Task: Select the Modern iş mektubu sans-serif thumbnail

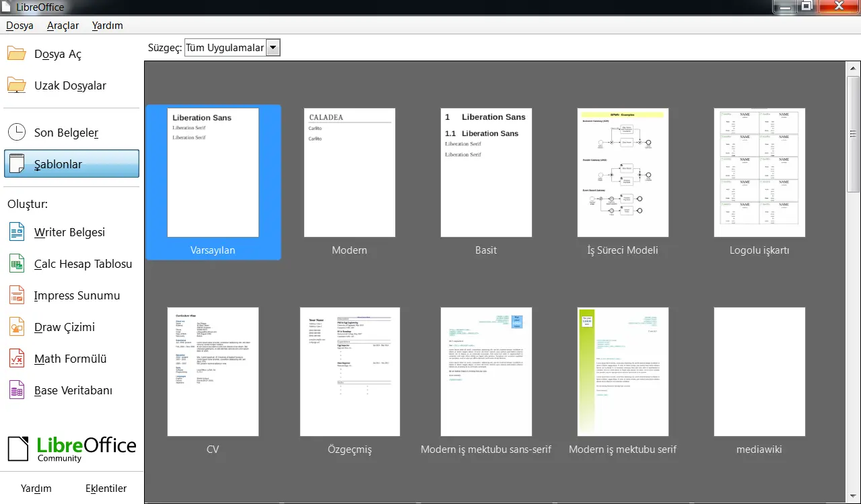Action: point(486,372)
